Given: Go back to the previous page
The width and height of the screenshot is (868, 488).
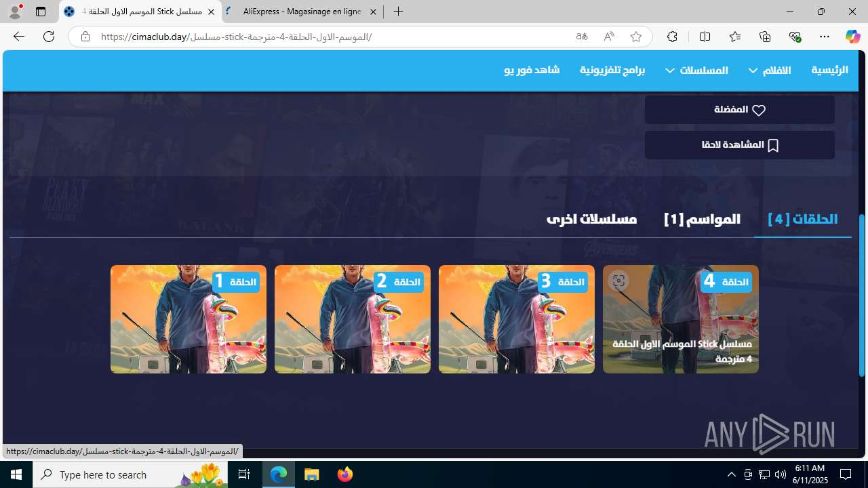Looking at the screenshot, I should click(x=18, y=37).
